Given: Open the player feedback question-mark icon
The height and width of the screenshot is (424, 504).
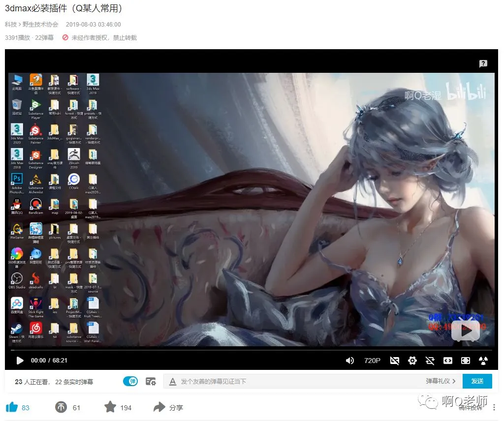Looking at the screenshot, I should coord(483,63).
